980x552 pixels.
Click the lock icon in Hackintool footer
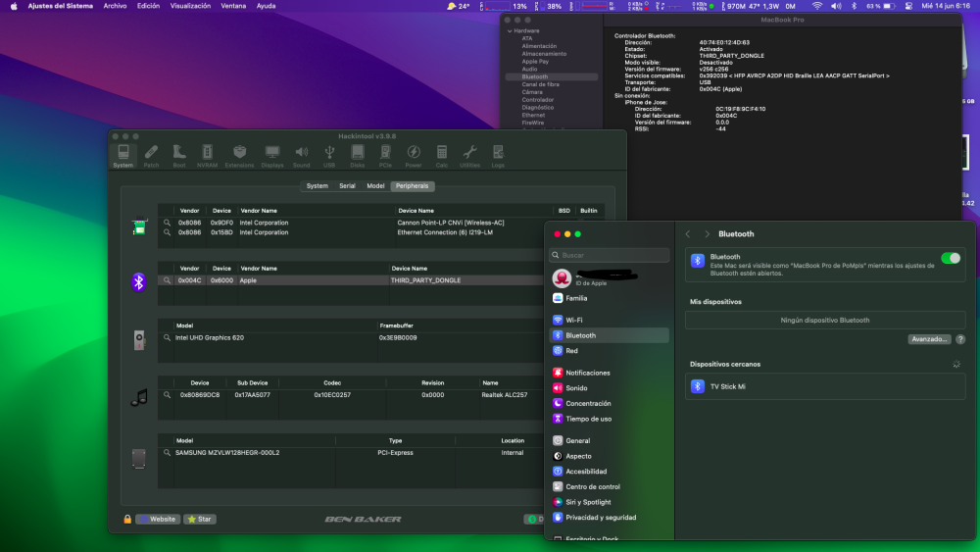click(127, 519)
